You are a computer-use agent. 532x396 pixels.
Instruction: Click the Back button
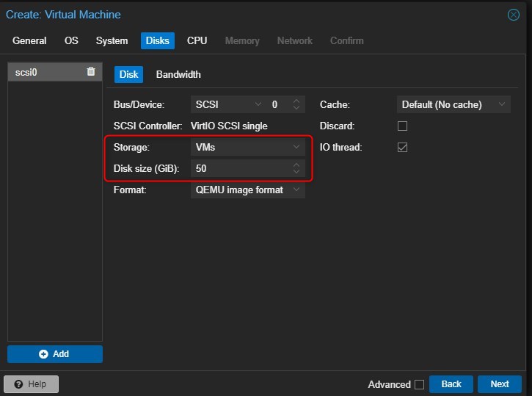tap(451, 384)
